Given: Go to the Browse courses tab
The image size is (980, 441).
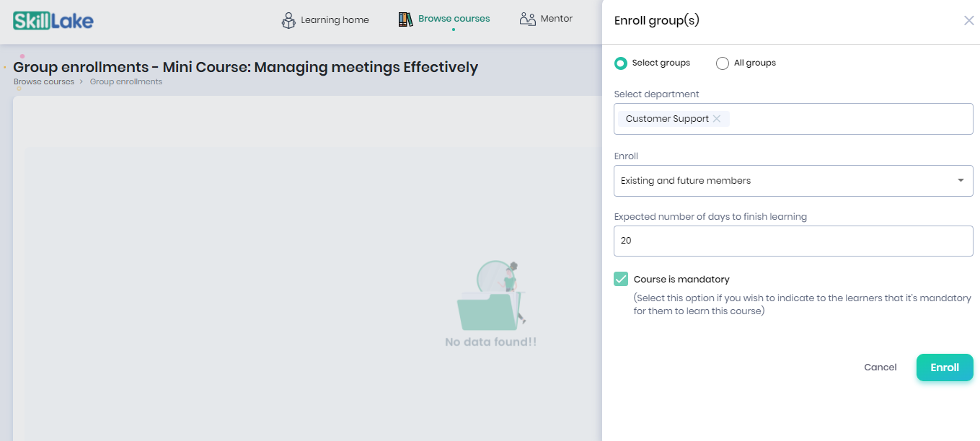Looking at the screenshot, I should pyautogui.click(x=444, y=19).
